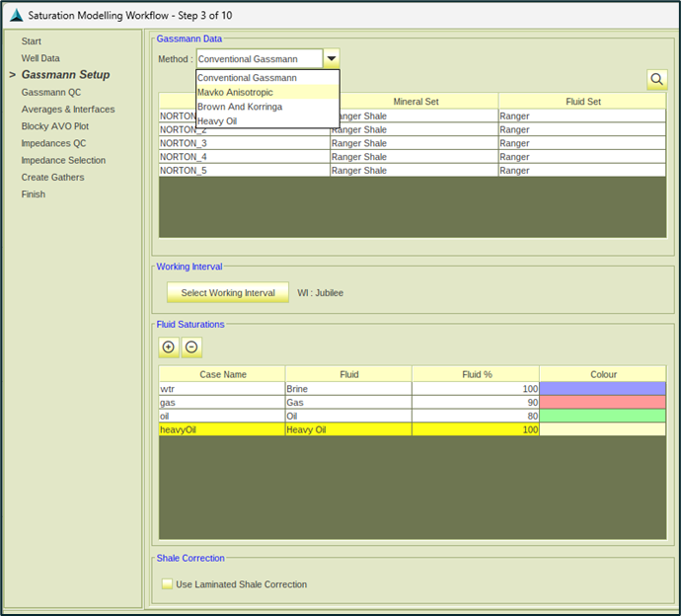Click Ranger fluid set in first well row
The width and height of the screenshot is (681, 616).
click(582, 115)
